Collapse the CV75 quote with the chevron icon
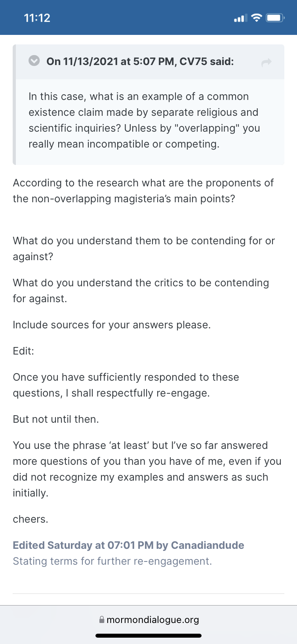Viewport: 297px width, 644px height. [34, 61]
